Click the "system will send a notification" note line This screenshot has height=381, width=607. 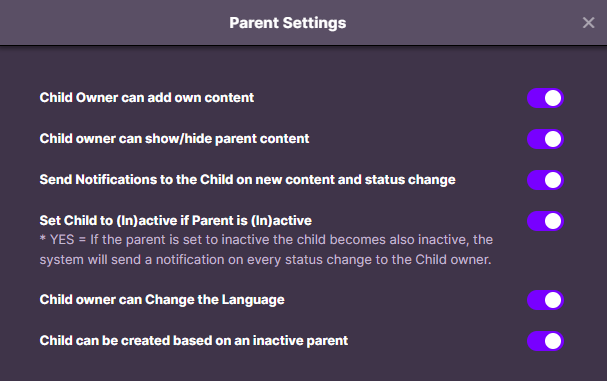tap(265, 260)
